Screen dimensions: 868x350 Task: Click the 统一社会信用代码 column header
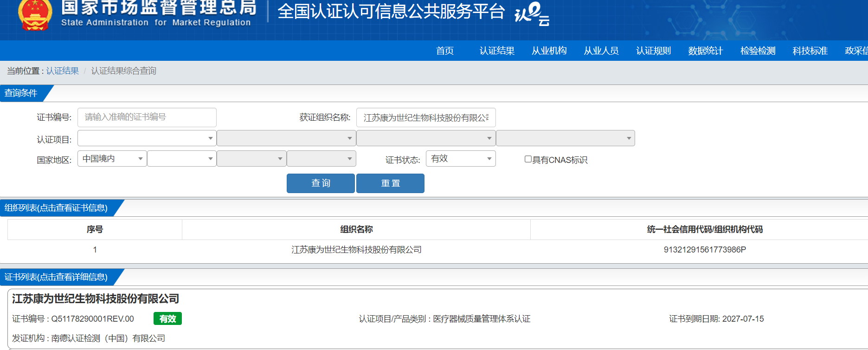click(705, 229)
